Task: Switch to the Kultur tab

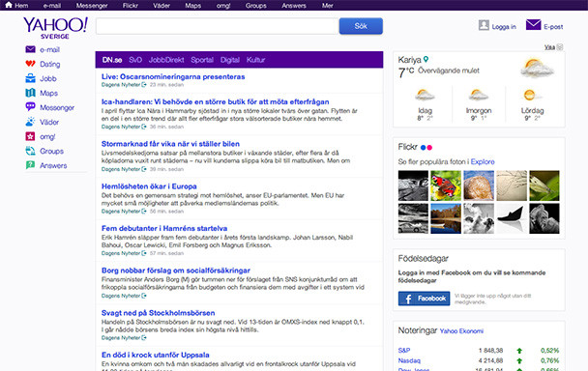Action: click(x=255, y=60)
